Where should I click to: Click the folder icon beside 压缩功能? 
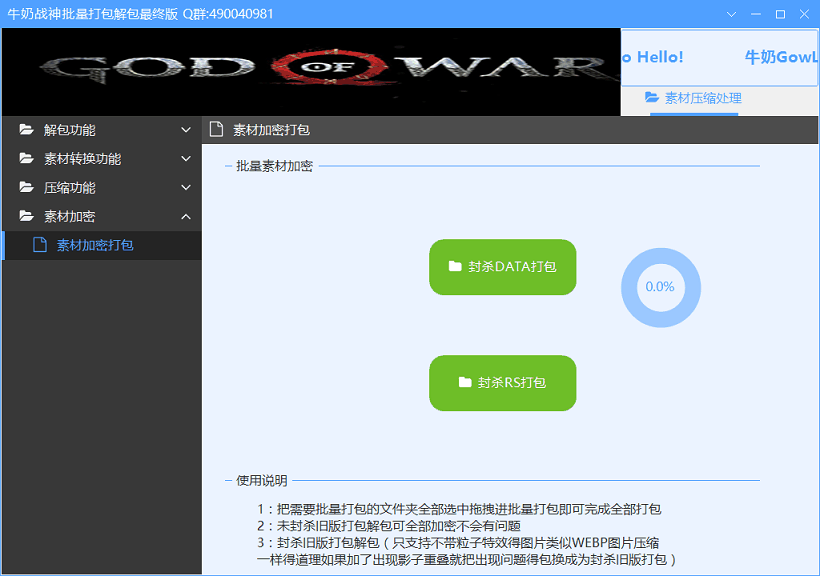click(26, 187)
